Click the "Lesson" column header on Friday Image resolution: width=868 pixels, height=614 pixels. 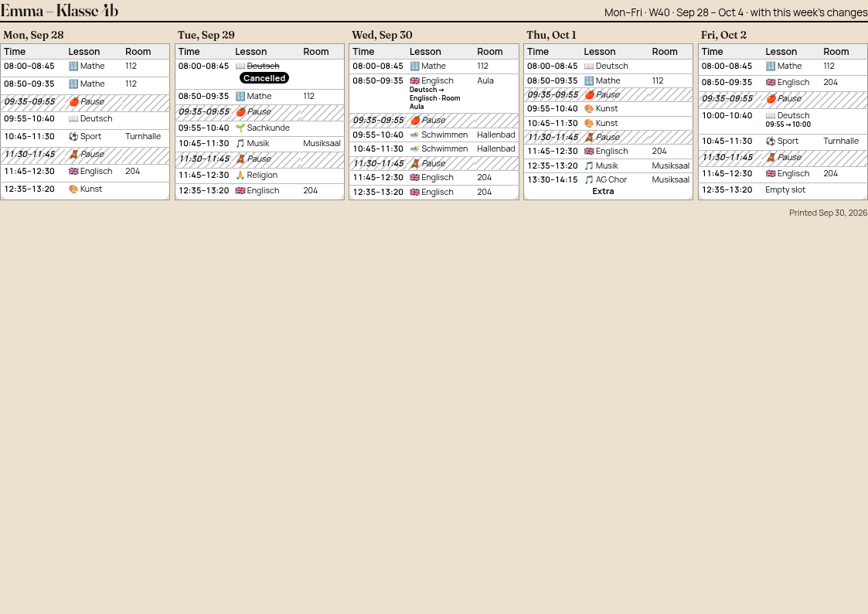tap(781, 52)
